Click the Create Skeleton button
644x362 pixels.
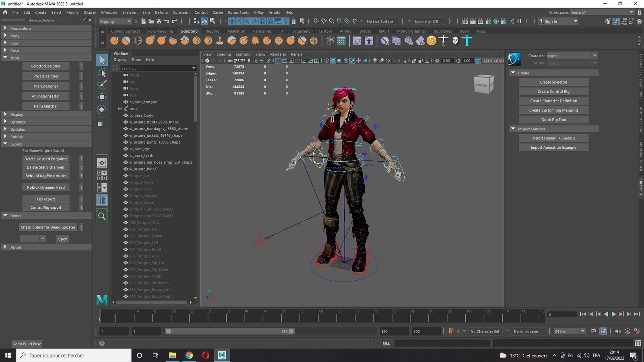[x=553, y=82]
